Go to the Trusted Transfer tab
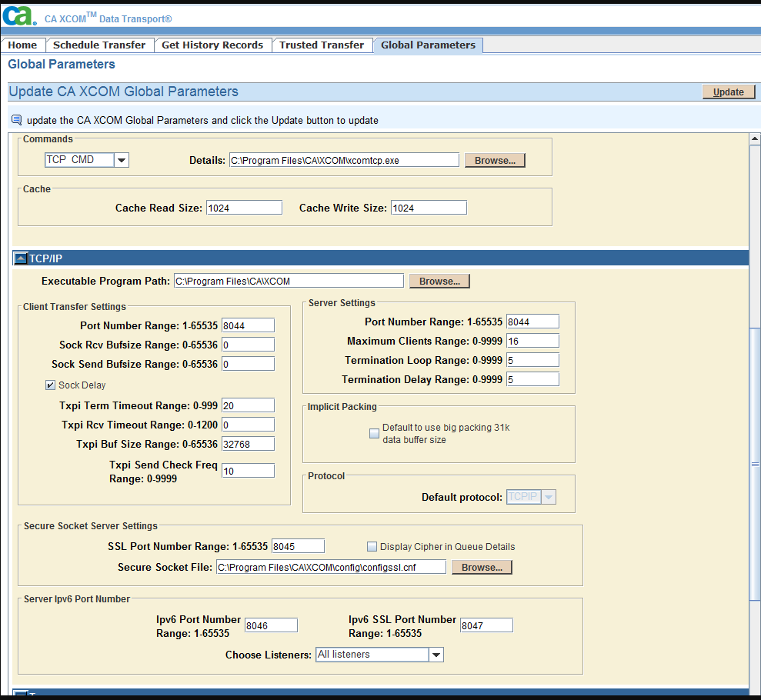Screen dimensions: 761x700 click(322, 45)
